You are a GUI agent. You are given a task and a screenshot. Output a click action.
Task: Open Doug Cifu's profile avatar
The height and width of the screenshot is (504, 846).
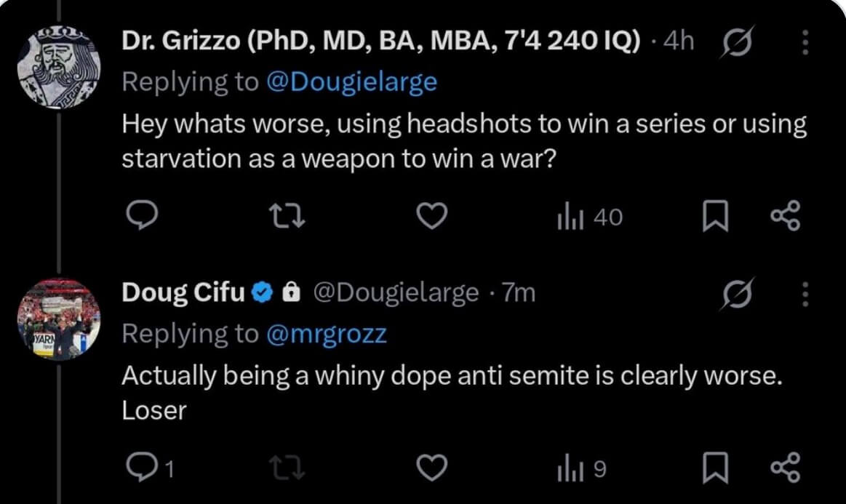click(58, 319)
